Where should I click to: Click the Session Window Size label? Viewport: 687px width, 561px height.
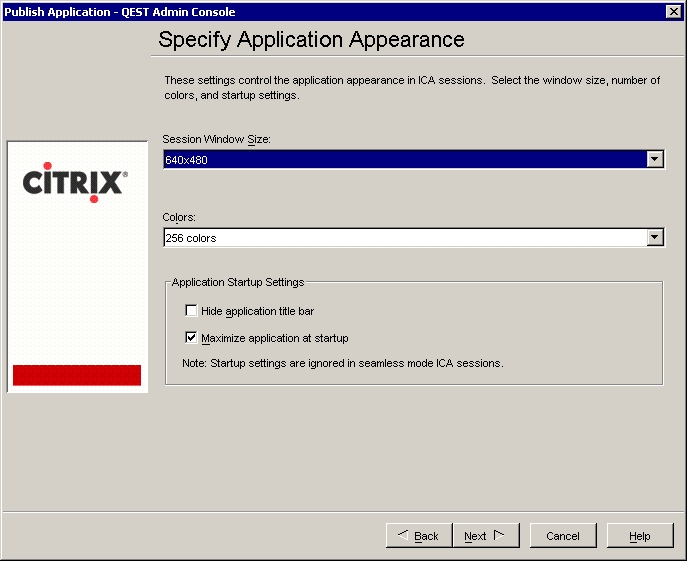pyautogui.click(x=217, y=140)
